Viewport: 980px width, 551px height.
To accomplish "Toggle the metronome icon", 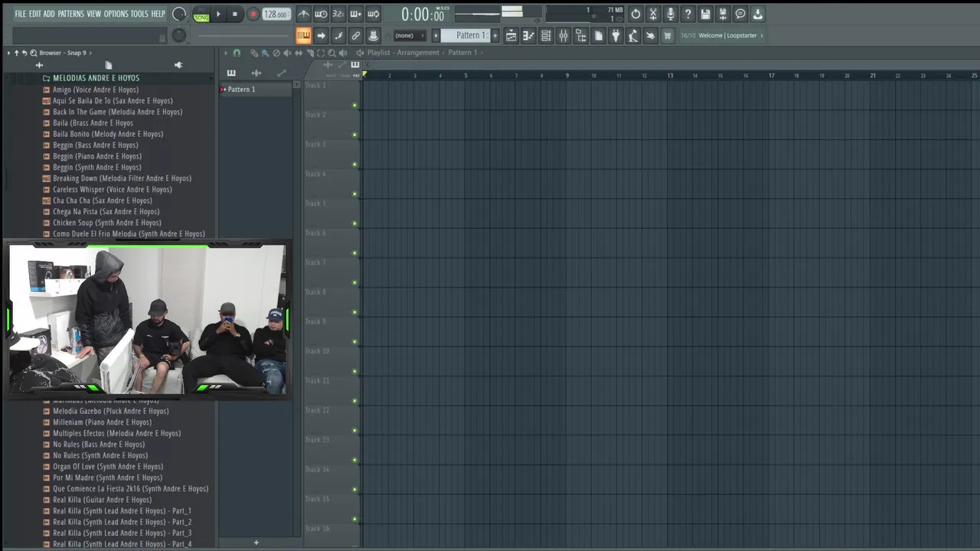I will coord(304,14).
